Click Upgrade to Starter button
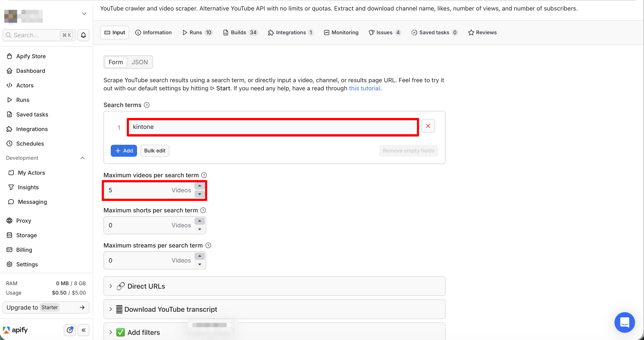The width and height of the screenshot is (644, 340). coord(46,307)
